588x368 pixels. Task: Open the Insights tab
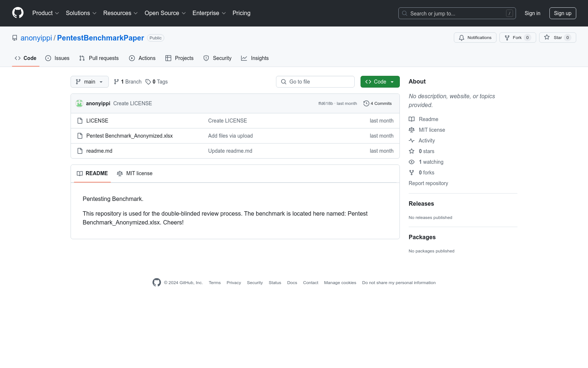pyautogui.click(x=255, y=58)
